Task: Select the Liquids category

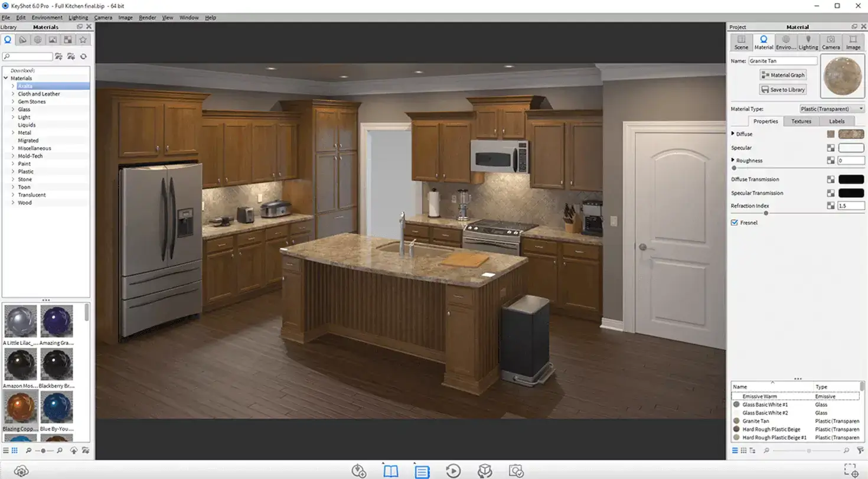Action: point(27,125)
